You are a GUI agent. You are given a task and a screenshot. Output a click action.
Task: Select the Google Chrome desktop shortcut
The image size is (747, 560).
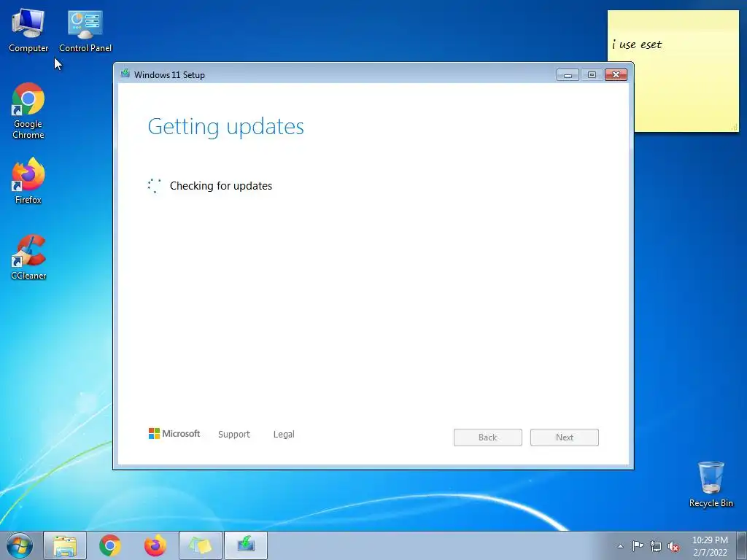click(x=28, y=111)
